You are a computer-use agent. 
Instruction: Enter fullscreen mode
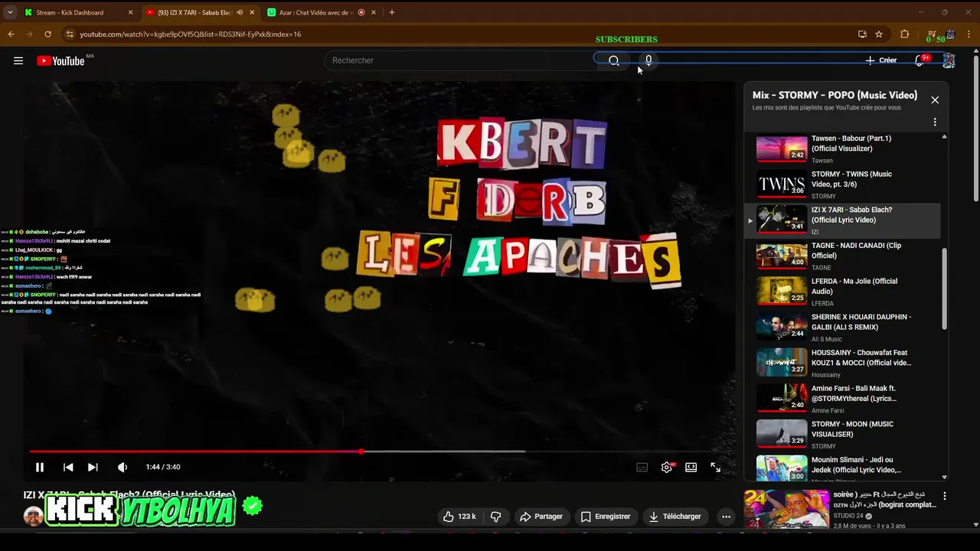(x=716, y=467)
